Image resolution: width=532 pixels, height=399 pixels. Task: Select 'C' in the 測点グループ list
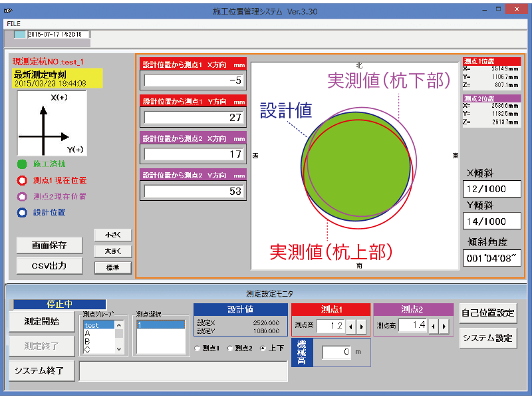[x=98, y=349]
